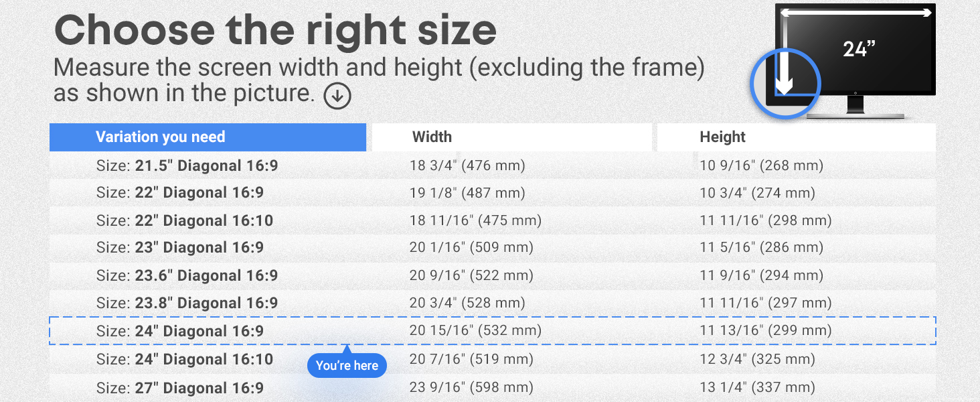The image size is (980, 402).
Task: Select the 27" Diagonal 16:9 size
Action: 180,388
